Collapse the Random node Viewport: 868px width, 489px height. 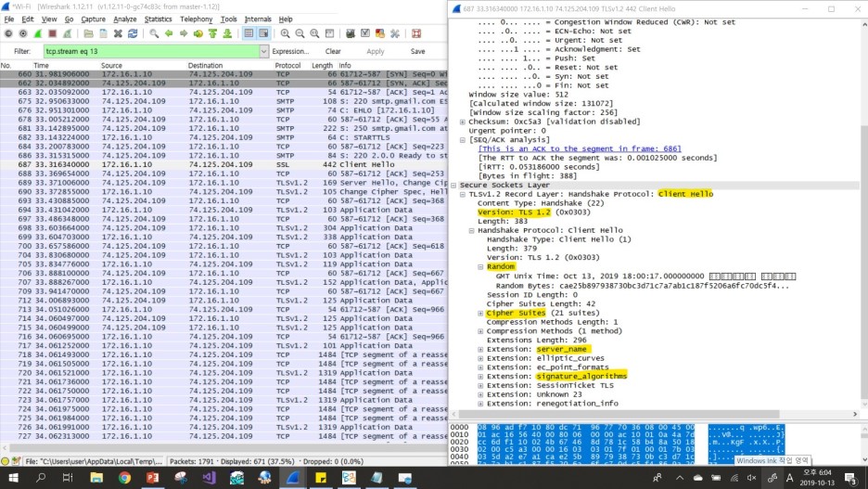pyautogui.click(x=480, y=267)
